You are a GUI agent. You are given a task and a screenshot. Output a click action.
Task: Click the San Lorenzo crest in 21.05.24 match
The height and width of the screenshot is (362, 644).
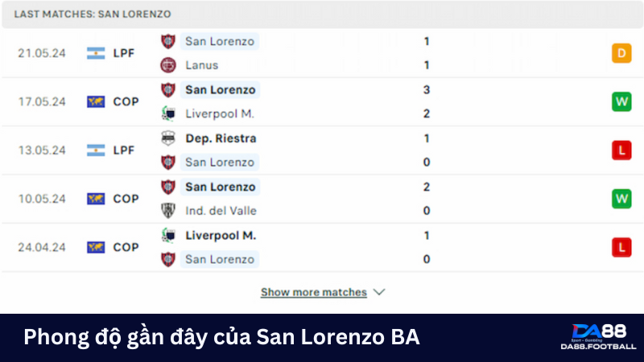[168, 41]
